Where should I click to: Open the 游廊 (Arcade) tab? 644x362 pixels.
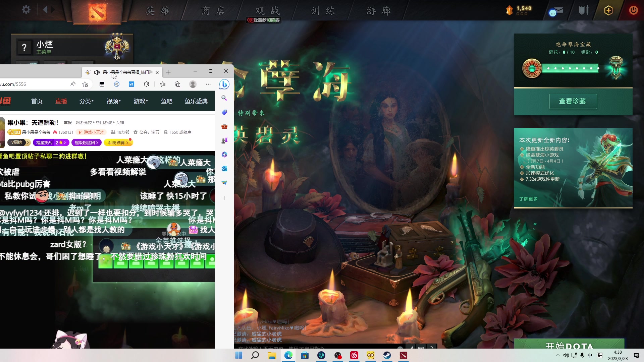tap(379, 11)
